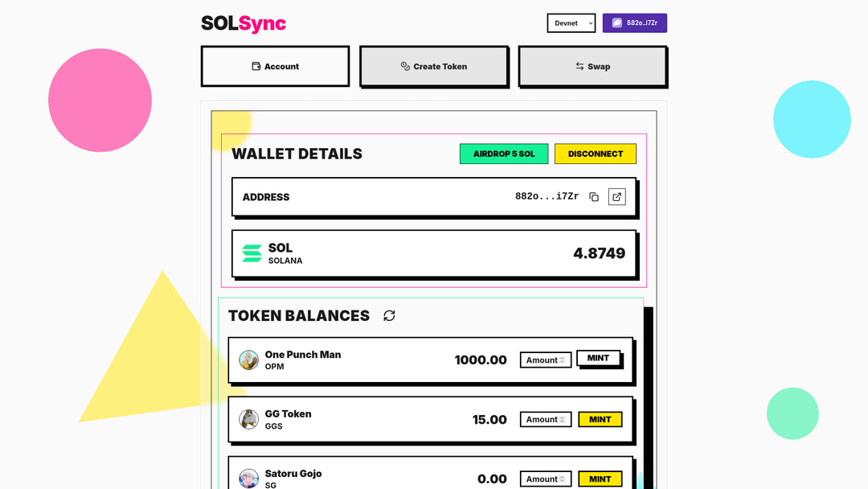Disconnect the wallet
868x489 pixels.
[x=596, y=153]
